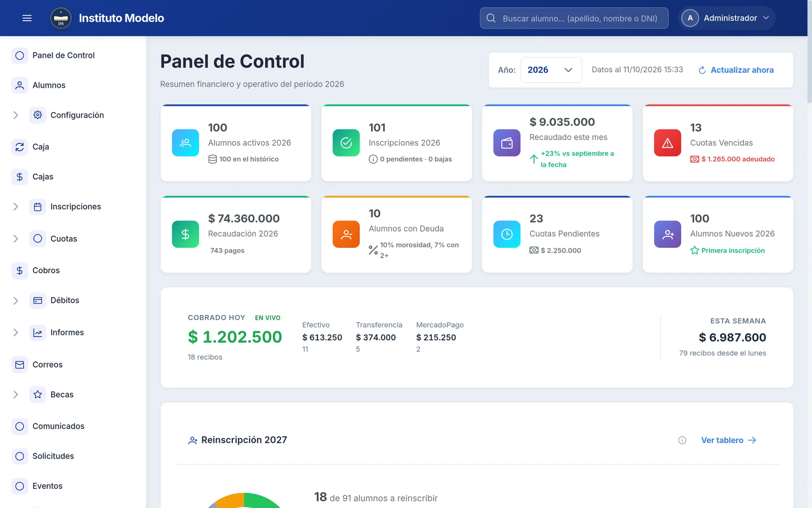Click the $ 1.202.500 cobrado hoy amount
812x508 pixels.
pos(235,337)
